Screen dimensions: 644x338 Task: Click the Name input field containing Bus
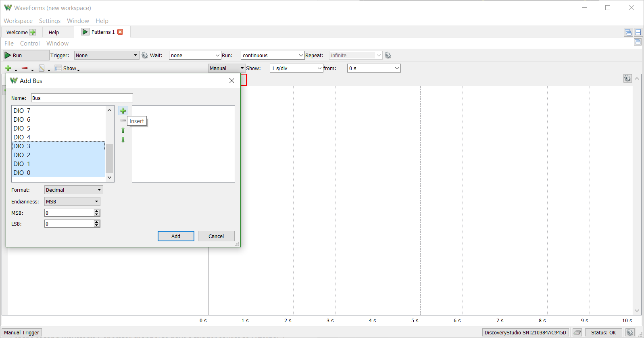click(82, 98)
